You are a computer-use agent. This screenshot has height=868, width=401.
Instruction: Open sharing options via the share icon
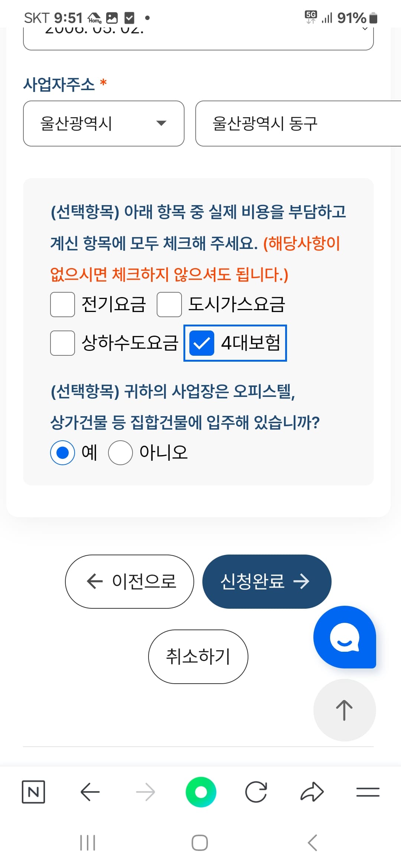coord(312,791)
